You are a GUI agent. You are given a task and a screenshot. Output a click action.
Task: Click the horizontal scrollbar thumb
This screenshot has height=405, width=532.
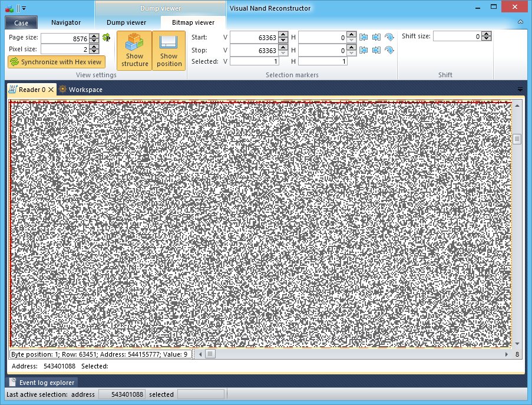coord(210,354)
